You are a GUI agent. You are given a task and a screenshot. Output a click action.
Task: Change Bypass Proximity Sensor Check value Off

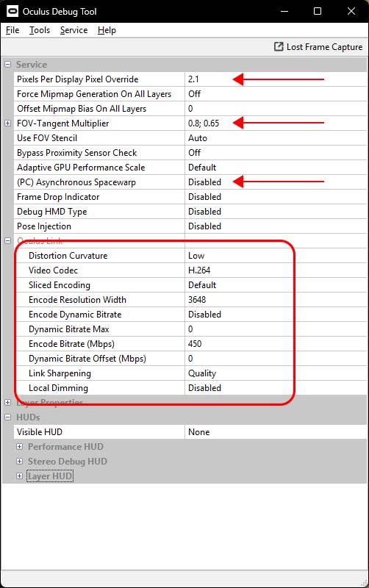(276, 153)
